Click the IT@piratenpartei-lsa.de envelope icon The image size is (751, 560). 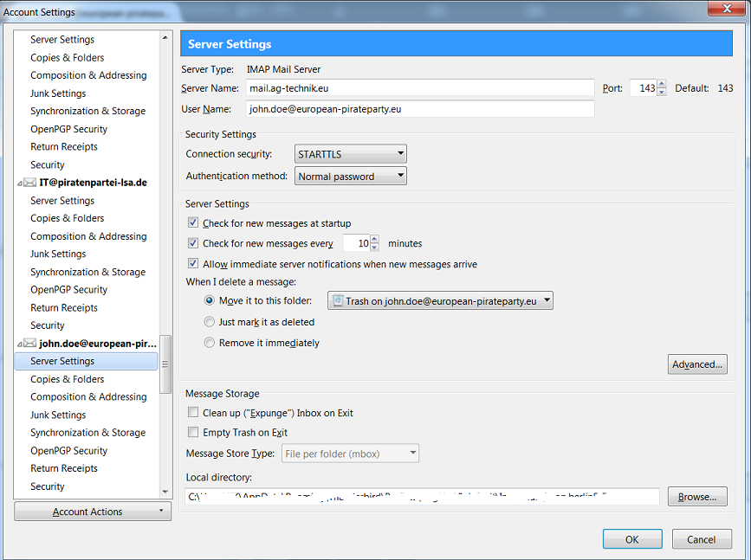click(x=30, y=183)
